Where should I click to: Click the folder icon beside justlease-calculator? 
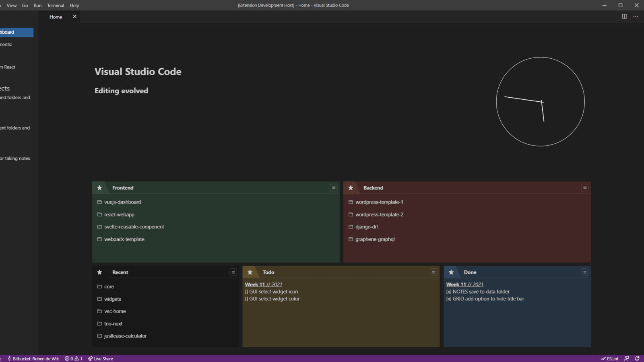coord(99,335)
